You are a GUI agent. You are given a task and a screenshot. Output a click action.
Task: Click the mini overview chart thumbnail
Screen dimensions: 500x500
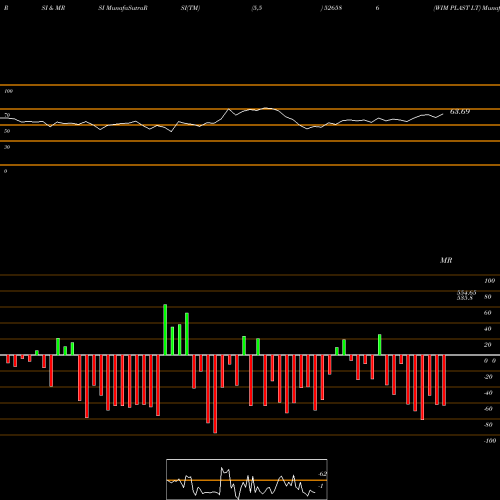(x=247, y=479)
